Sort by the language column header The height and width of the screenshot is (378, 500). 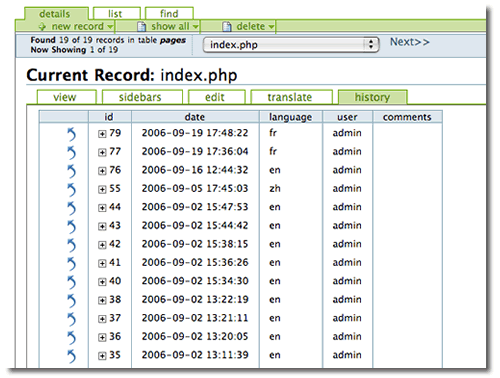(291, 117)
